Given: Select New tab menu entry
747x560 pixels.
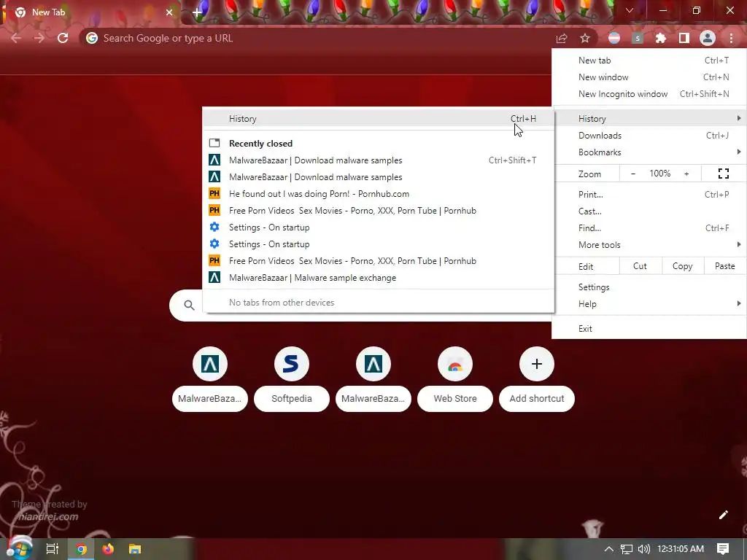Looking at the screenshot, I should pos(649,61).
